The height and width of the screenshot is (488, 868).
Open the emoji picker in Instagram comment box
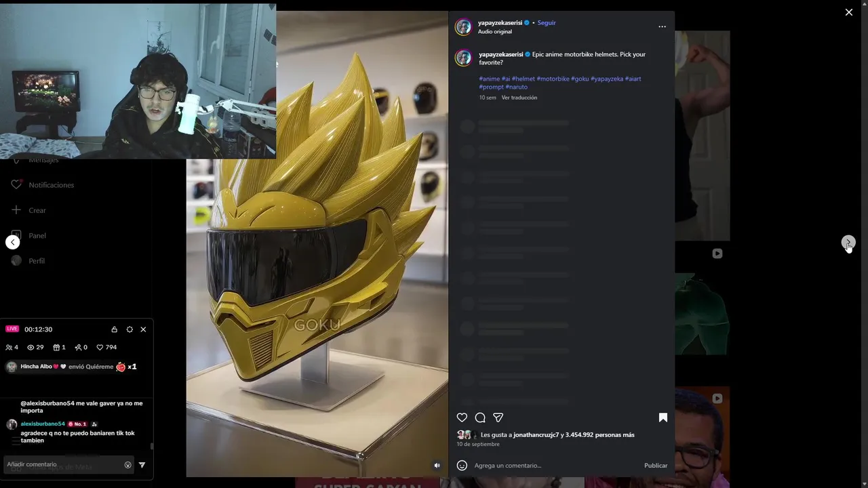[462, 466]
